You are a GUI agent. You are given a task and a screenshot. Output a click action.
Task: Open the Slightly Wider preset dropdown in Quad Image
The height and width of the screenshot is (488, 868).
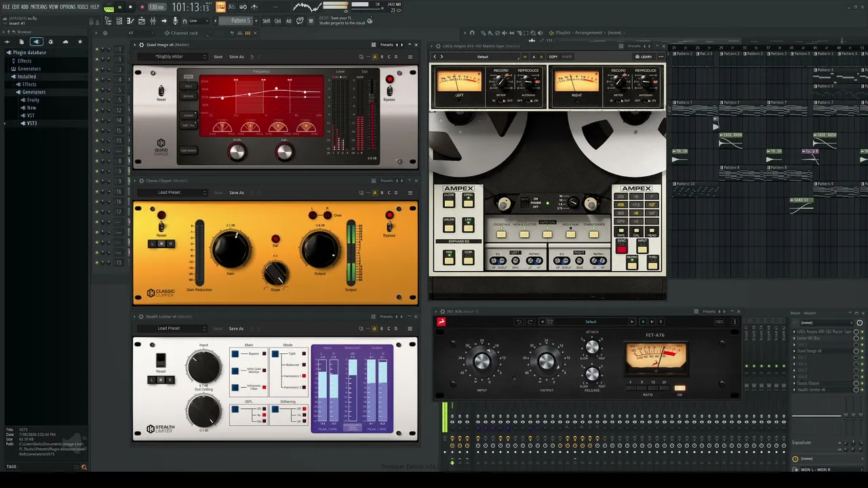[172, 57]
